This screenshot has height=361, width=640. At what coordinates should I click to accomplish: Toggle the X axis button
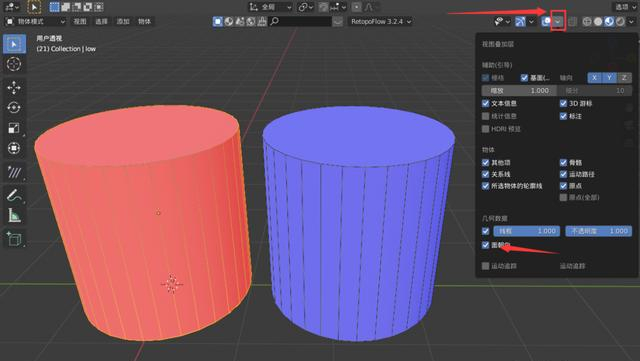coord(595,78)
